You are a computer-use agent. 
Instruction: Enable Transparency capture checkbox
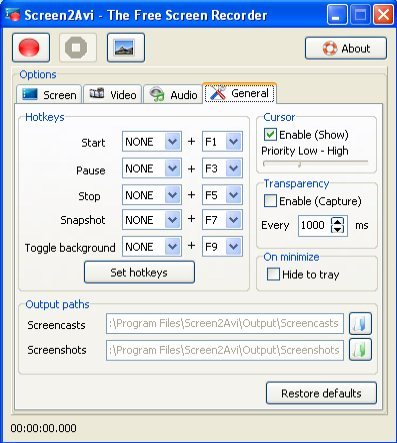(x=270, y=201)
